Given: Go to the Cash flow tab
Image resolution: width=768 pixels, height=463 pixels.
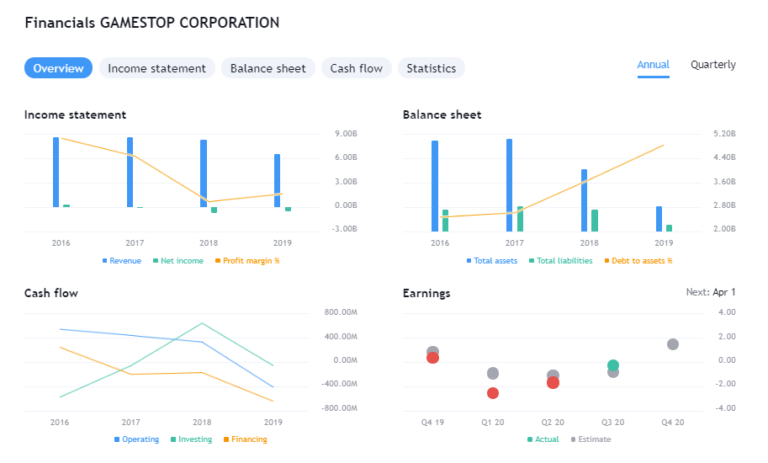Looking at the screenshot, I should tap(356, 68).
